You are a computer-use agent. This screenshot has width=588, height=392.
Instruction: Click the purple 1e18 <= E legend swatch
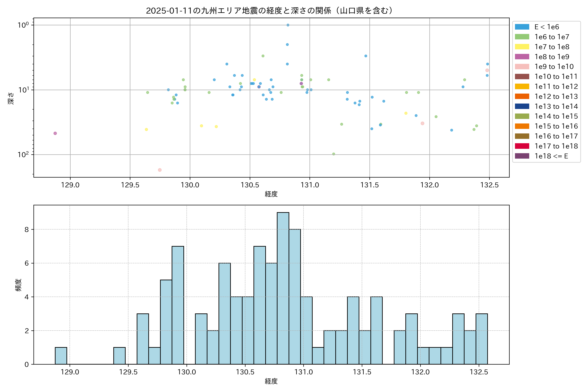pos(522,156)
